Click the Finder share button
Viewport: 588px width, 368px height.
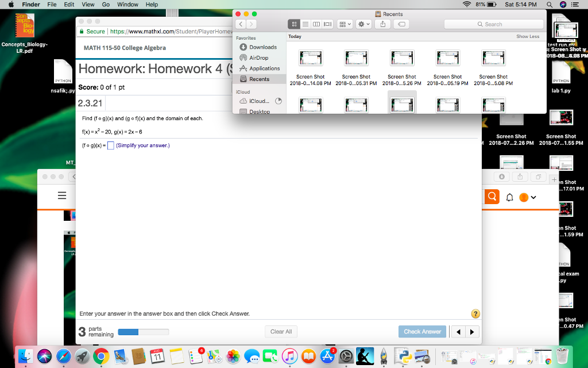click(x=383, y=24)
